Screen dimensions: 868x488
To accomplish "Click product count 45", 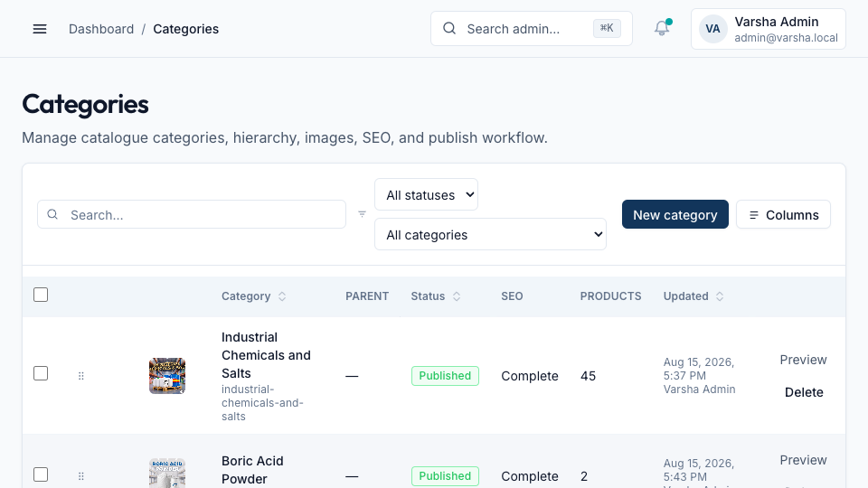I will click(x=588, y=376).
